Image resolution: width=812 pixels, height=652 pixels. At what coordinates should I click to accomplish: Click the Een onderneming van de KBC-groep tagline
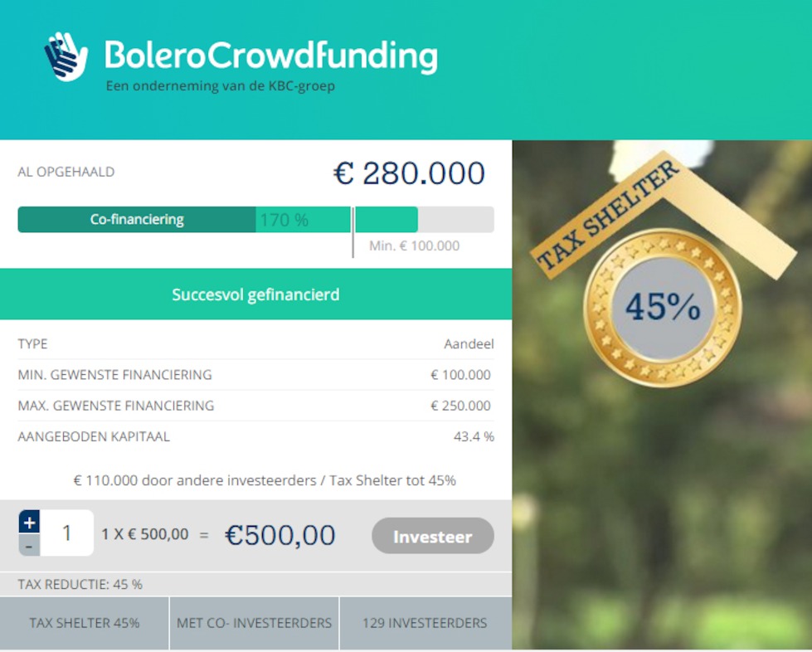click(220, 86)
